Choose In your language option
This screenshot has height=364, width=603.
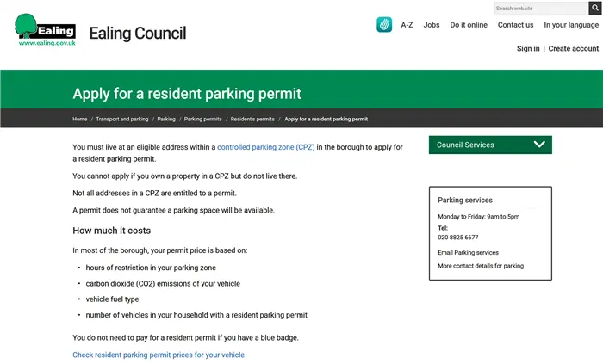571,25
